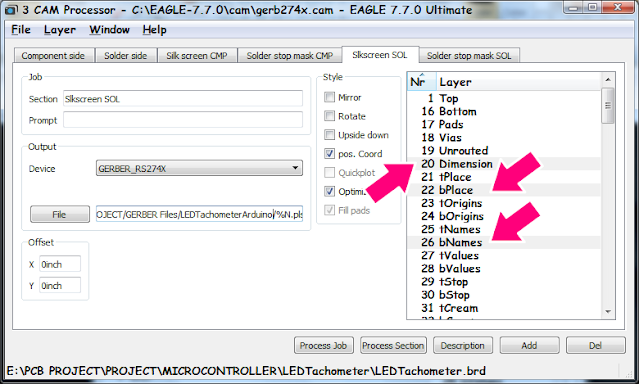The width and height of the screenshot is (639, 384).
Task: Select layer 30 bStop
Action: coord(504,295)
